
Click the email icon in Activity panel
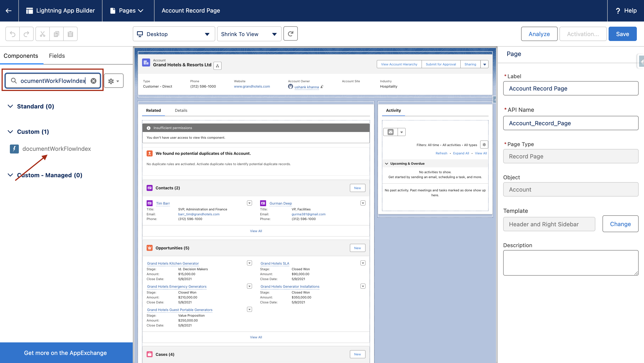coord(390,132)
